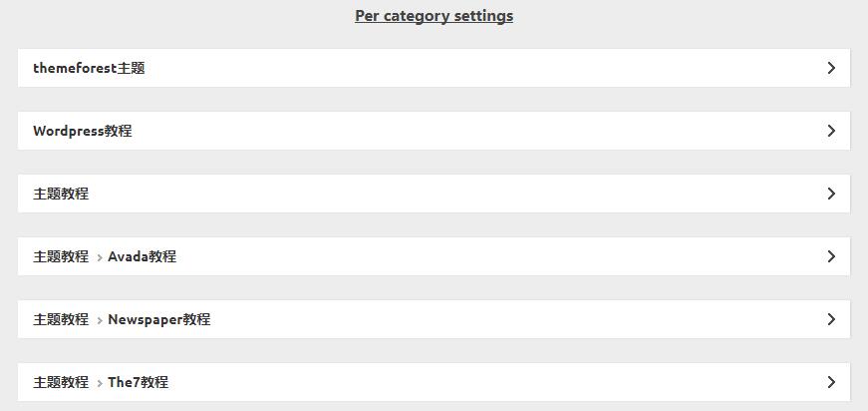Click the The7教程 subcategory text
The height and width of the screenshot is (411, 868).
pos(138,382)
